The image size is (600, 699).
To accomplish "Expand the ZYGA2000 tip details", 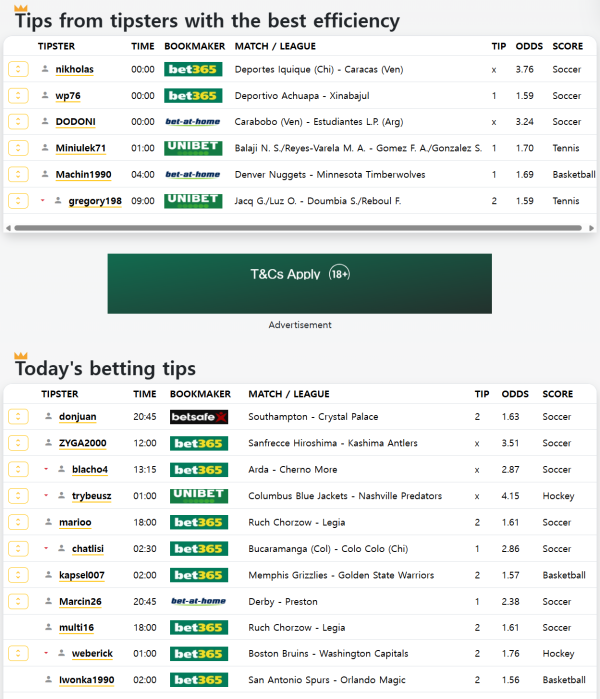I will (18, 443).
